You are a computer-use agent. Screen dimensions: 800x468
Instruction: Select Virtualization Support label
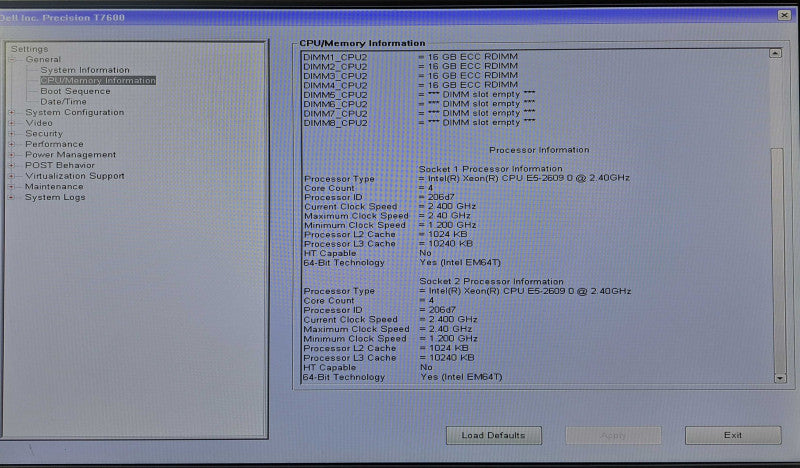[74, 176]
